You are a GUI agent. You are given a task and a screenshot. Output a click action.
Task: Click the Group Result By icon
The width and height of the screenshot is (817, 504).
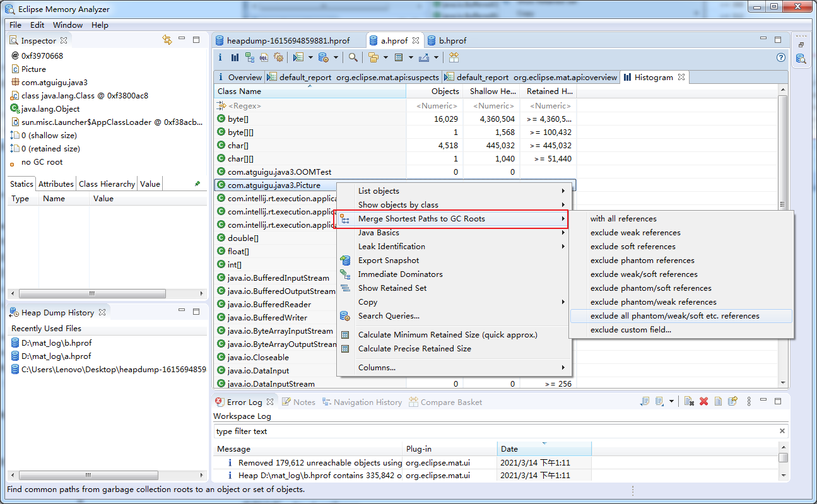373,57
